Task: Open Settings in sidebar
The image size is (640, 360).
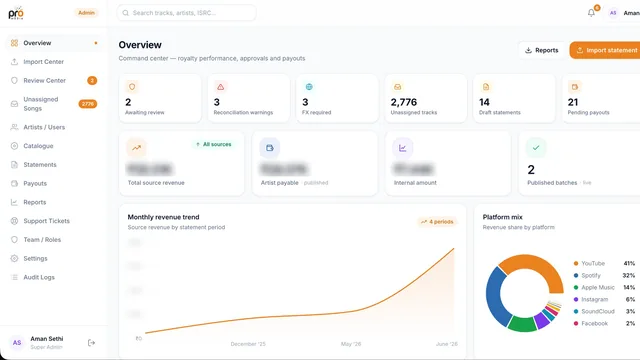Action: pos(54,258)
